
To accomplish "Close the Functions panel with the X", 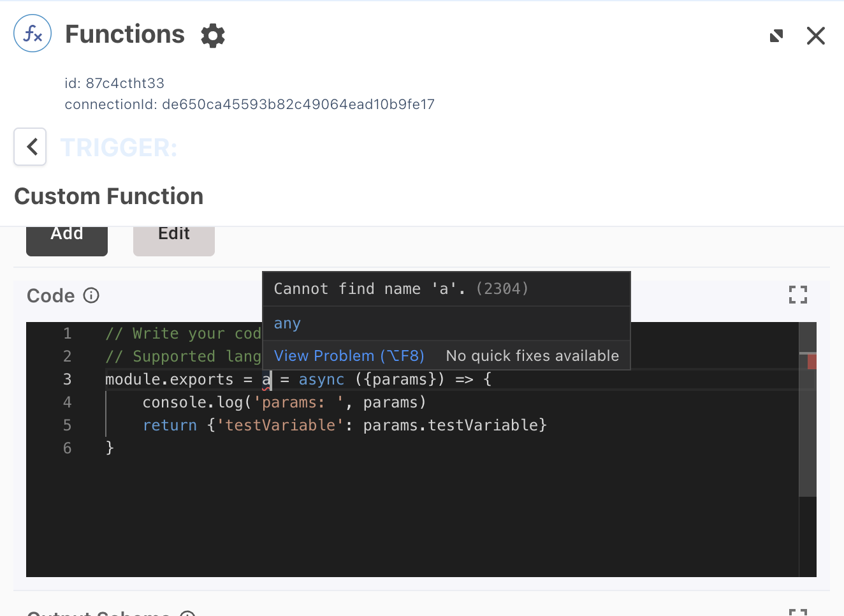I will pos(815,36).
